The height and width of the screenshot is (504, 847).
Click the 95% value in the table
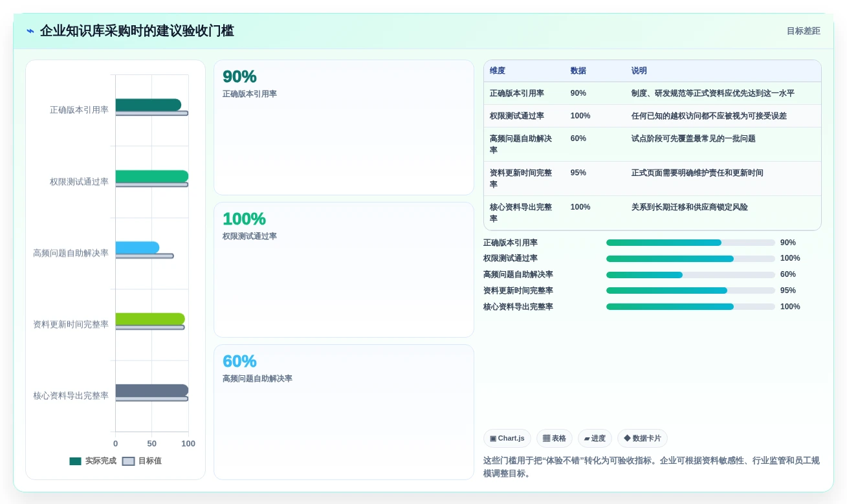click(578, 173)
